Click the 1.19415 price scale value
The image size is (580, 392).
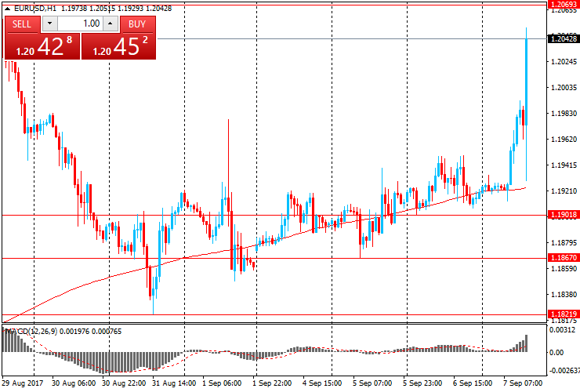[x=564, y=165]
